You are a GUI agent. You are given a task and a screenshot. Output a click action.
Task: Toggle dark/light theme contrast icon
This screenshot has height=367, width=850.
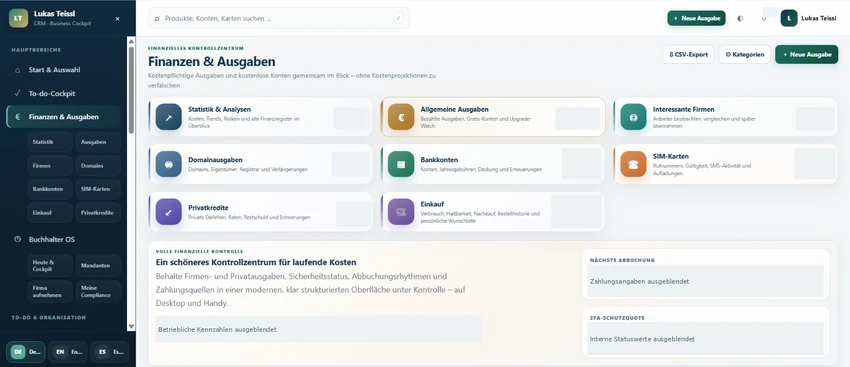pyautogui.click(x=740, y=18)
